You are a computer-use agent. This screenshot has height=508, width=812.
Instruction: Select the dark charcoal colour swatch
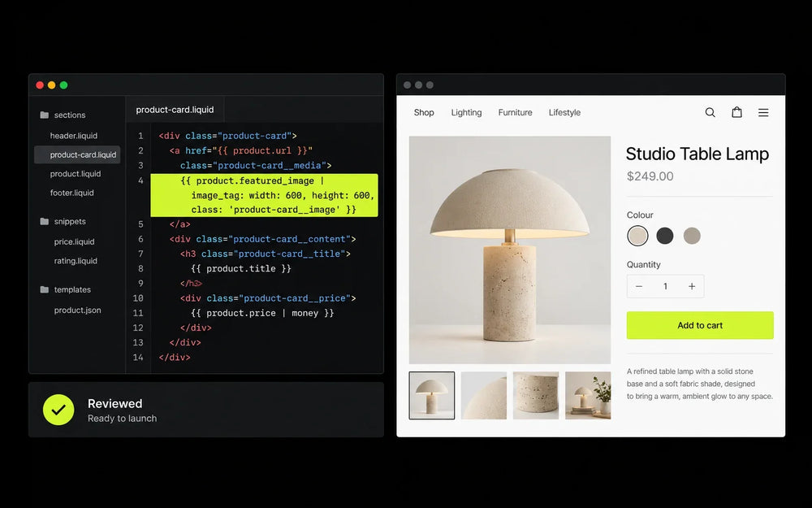click(x=665, y=236)
